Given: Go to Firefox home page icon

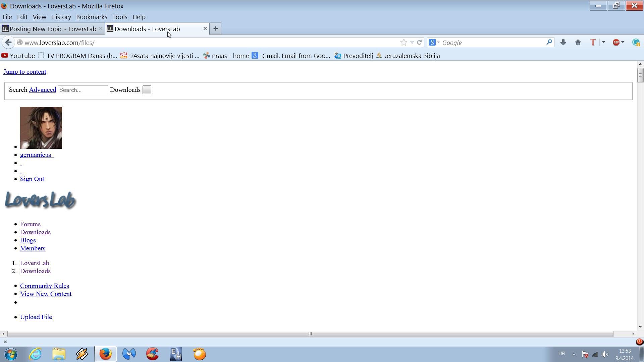Looking at the screenshot, I should click(x=578, y=43).
